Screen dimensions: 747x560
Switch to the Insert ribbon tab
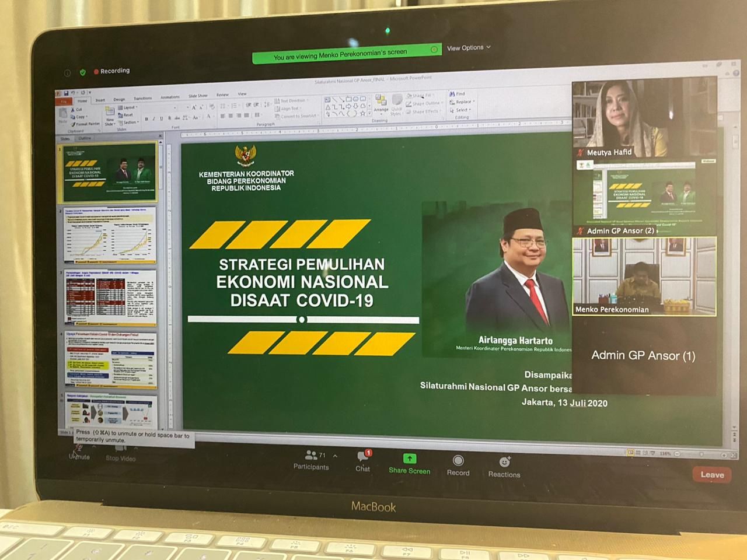coord(100,100)
